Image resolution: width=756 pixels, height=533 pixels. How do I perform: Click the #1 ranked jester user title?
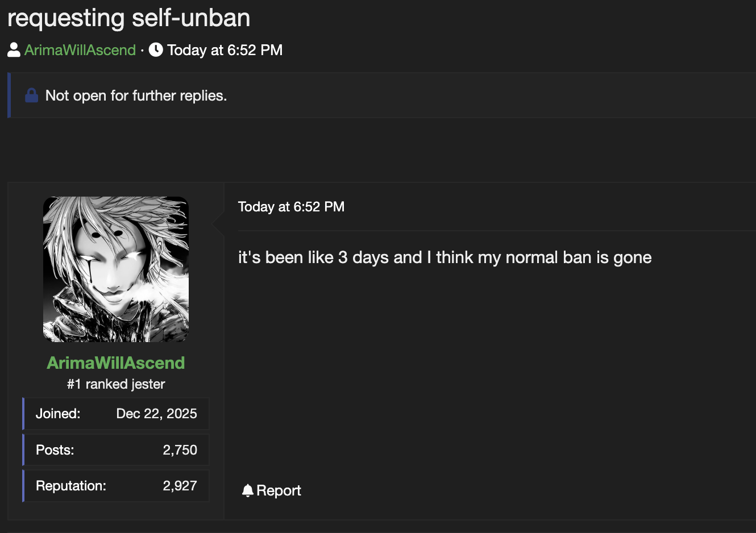tap(116, 384)
